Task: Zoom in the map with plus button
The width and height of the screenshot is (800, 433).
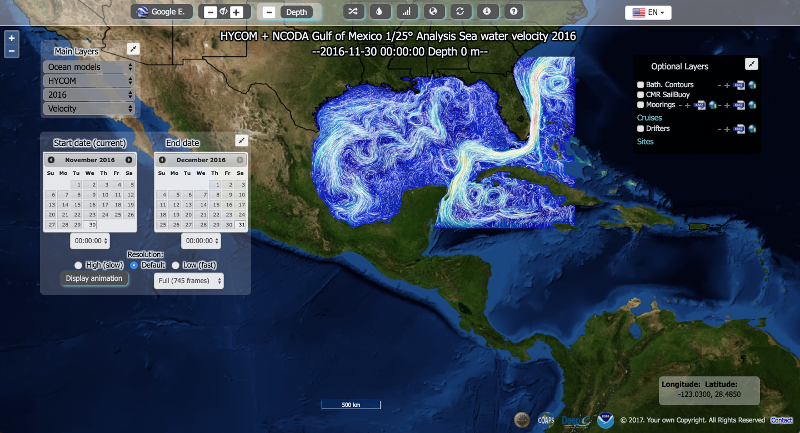Action: point(11,38)
